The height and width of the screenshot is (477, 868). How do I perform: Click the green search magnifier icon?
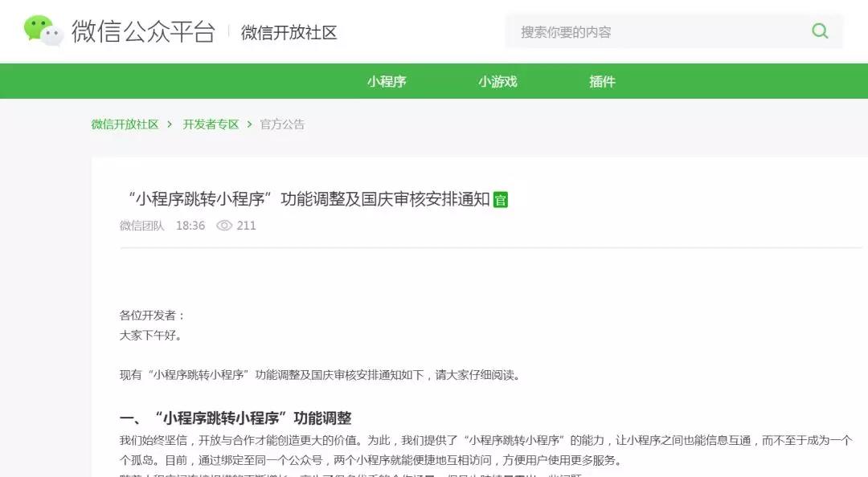pyautogui.click(x=820, y=31)
